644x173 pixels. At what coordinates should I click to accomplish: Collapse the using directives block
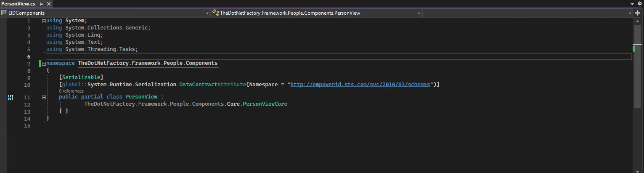click(44, 21)
